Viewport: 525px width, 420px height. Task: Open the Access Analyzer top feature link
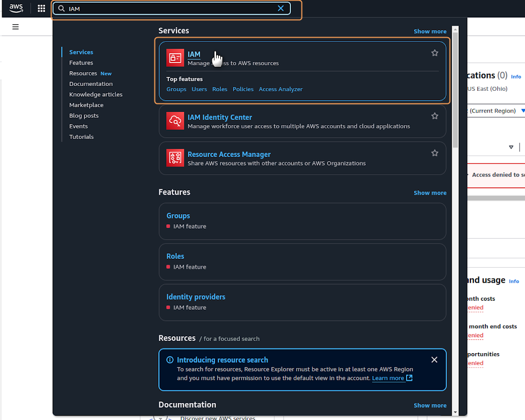pyautogui.click(x=280, y=89)
